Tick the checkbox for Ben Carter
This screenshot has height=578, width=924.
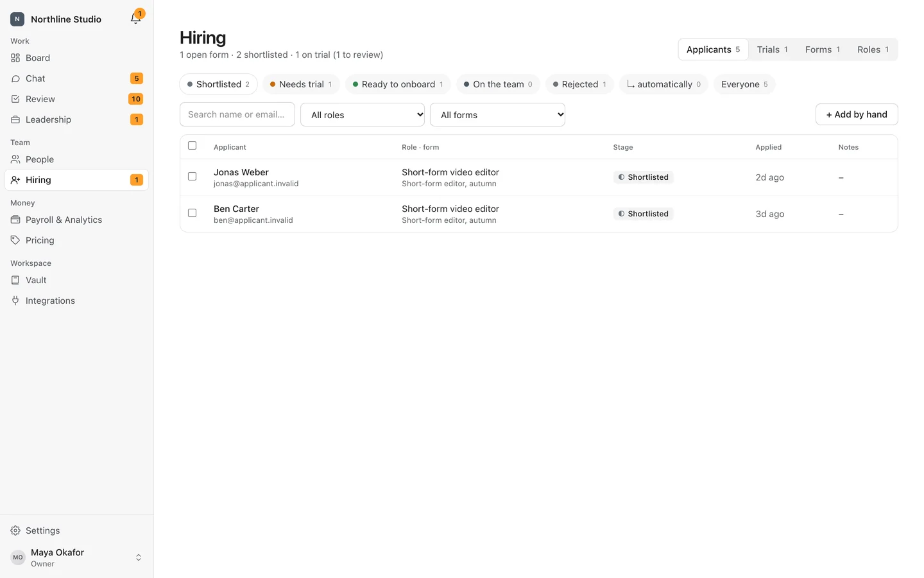[x=192, y=213]
